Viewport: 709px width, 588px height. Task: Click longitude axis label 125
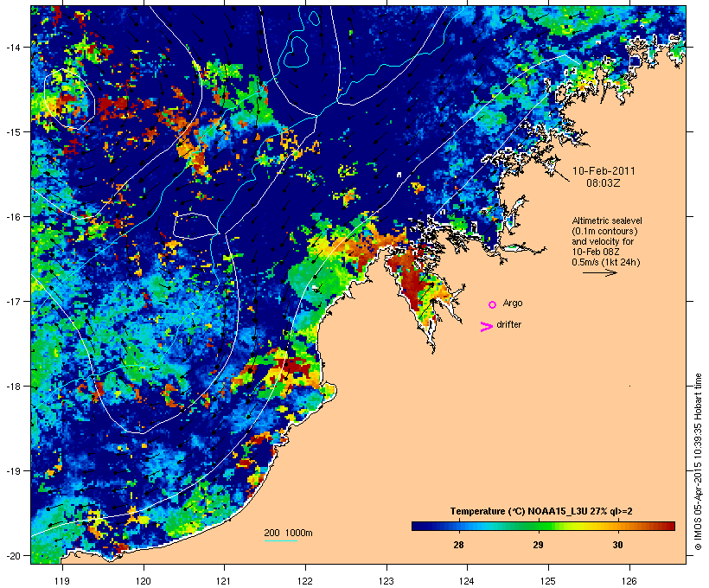pos(548,581)
